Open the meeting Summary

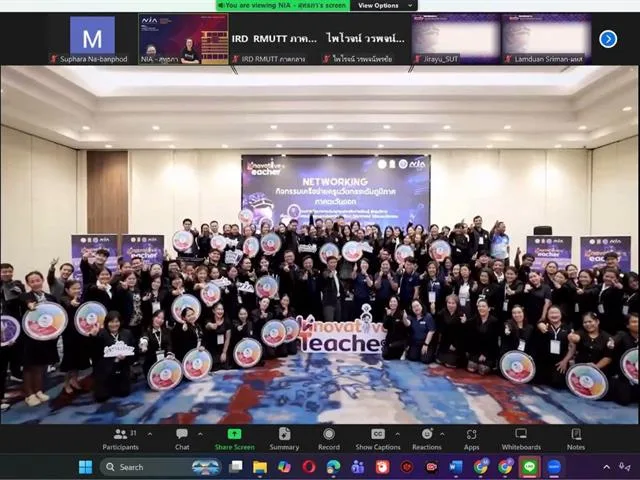point(284,440)
